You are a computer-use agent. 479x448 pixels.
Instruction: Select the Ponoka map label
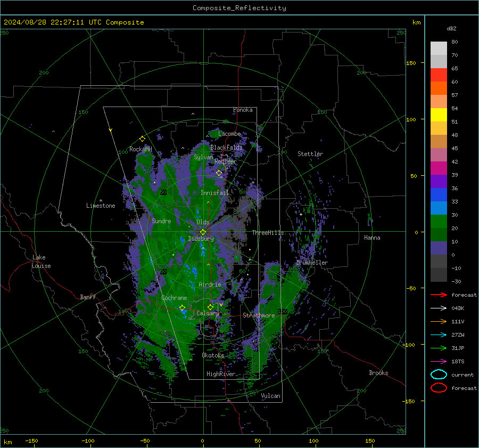tap(243, 110)
